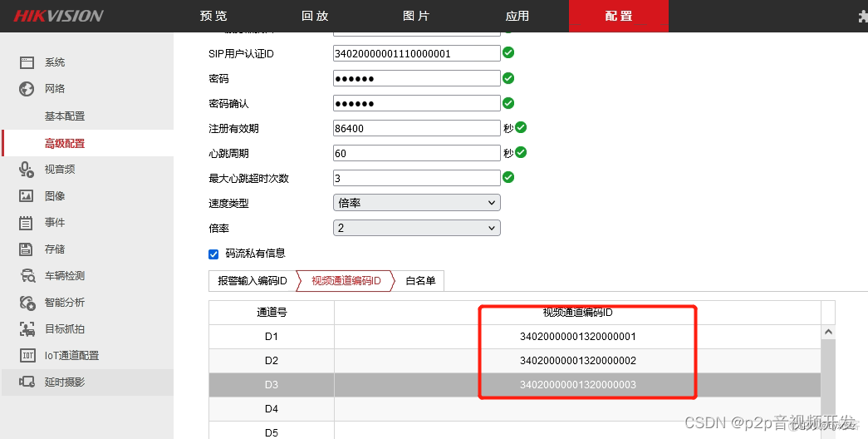The width and height of the screenshot is (868, 439).
Task: Click the SIP用户认证ID input field
Action: click(x=417, y=53)
